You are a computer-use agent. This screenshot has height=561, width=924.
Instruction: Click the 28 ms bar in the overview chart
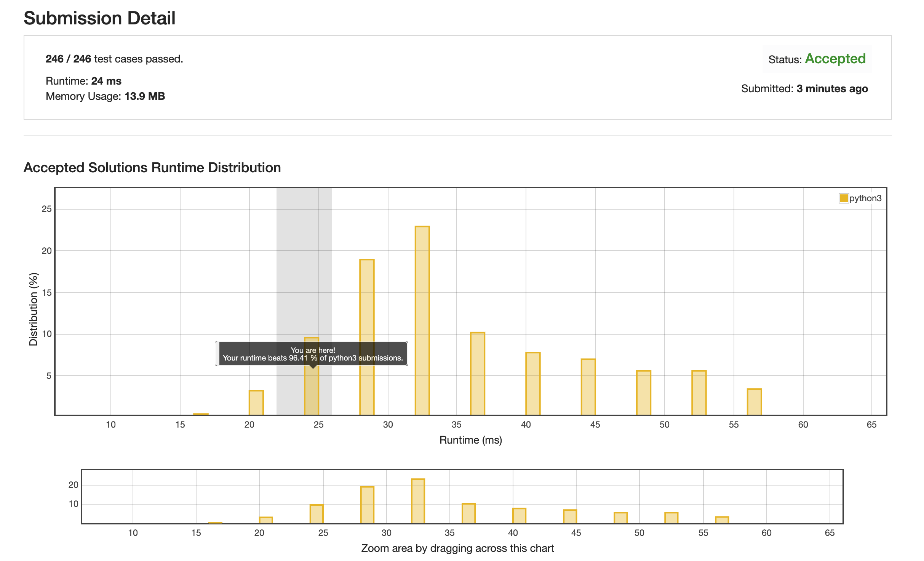[x=367, y=505]
